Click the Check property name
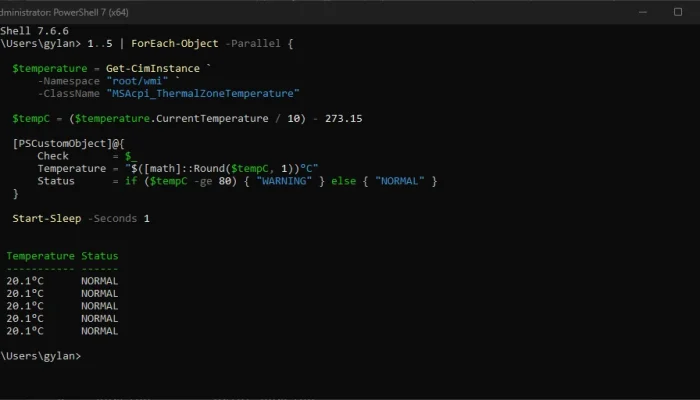 click(53, 156)
